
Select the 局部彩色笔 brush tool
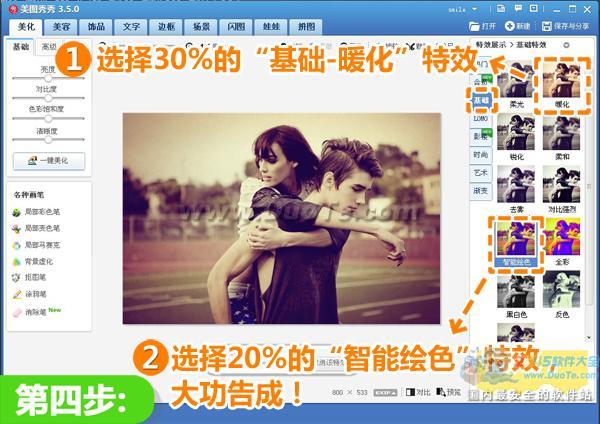[x=36, y=212]
